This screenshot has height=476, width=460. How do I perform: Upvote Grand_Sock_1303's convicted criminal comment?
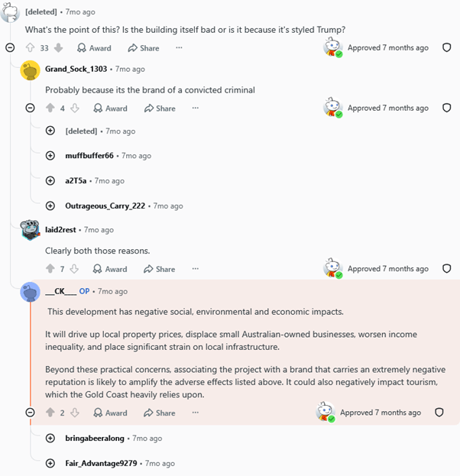50,108
